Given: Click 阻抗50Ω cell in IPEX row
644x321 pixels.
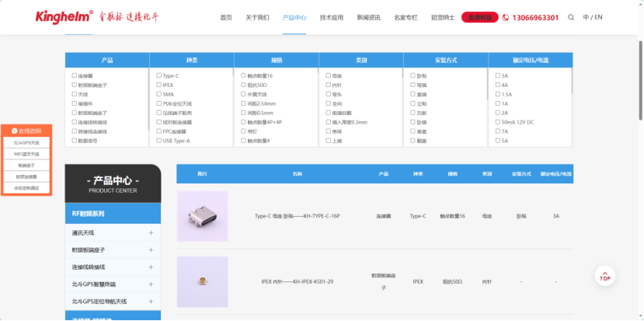Looking at the screenshot, I should tap(452, 282).
